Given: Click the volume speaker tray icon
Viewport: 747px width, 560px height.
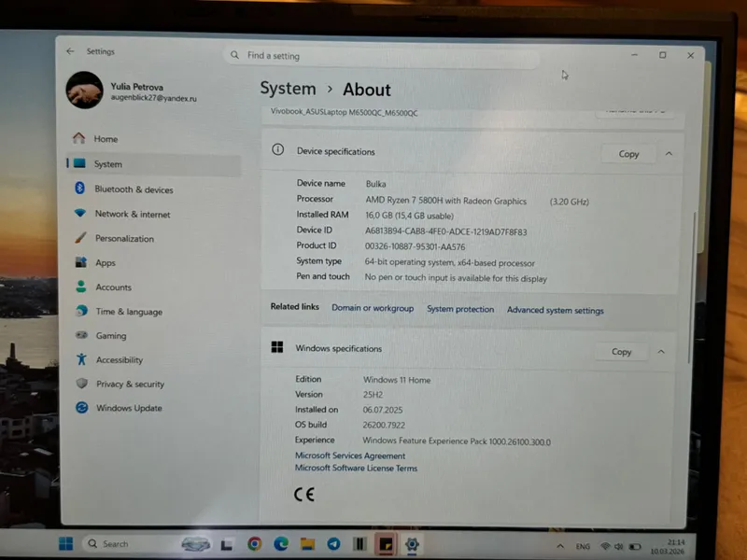Looking at the screenshot, I should pyautogui.click(x=619, y=546).
